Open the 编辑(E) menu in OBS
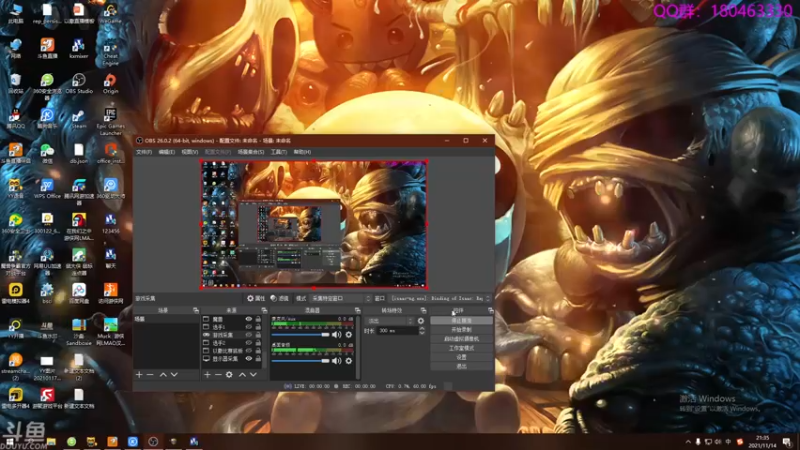 tap(166, 152)
